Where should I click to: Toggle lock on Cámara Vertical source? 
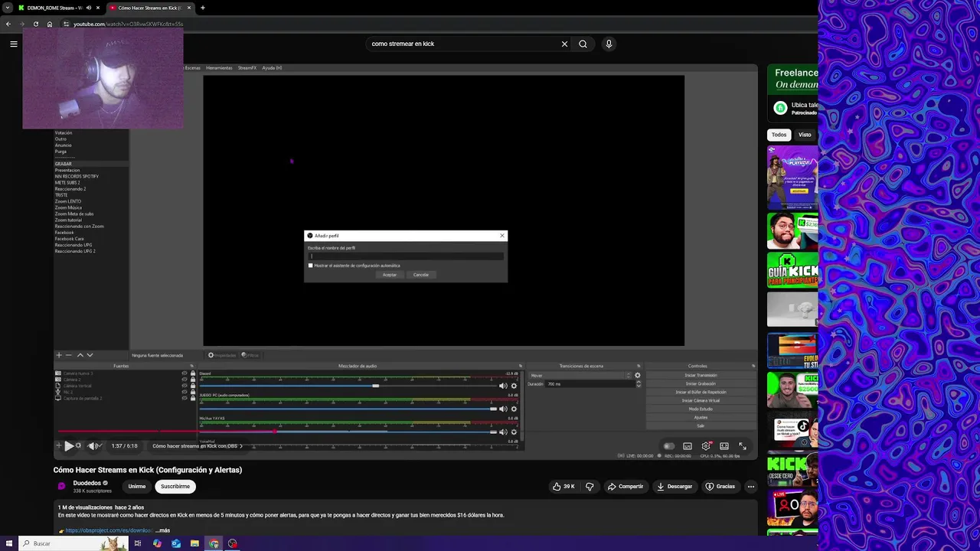[x=193, y=386]
